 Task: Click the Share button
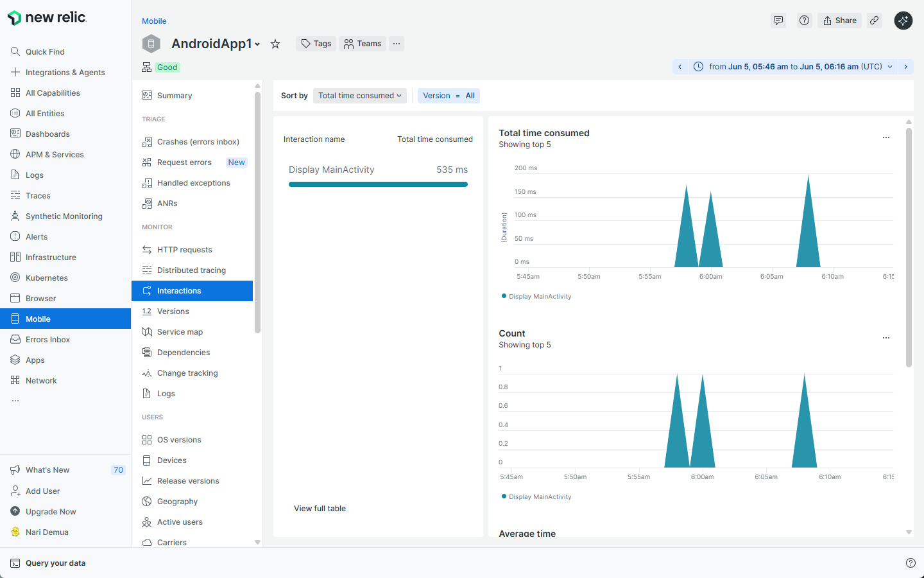click(839, 21)
